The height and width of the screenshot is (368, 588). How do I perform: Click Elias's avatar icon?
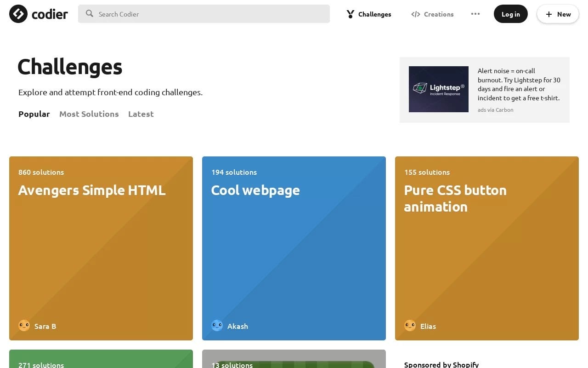coord(410,326)
